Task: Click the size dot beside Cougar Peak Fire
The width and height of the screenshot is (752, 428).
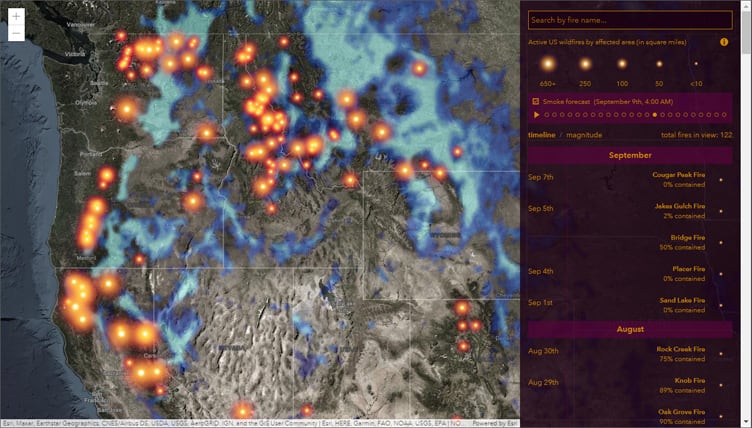Action: pyautogui.click(x=721, y=180)
